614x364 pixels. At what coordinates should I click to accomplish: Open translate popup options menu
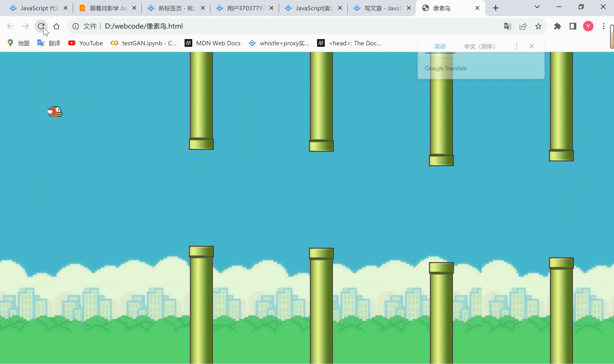[x=517, y=46]
